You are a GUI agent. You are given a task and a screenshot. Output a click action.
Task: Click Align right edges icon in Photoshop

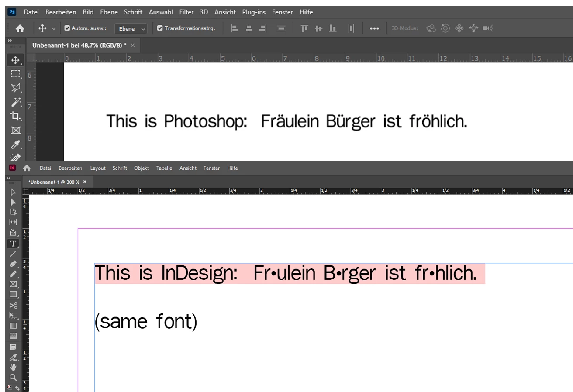click(x=262, y=28)
